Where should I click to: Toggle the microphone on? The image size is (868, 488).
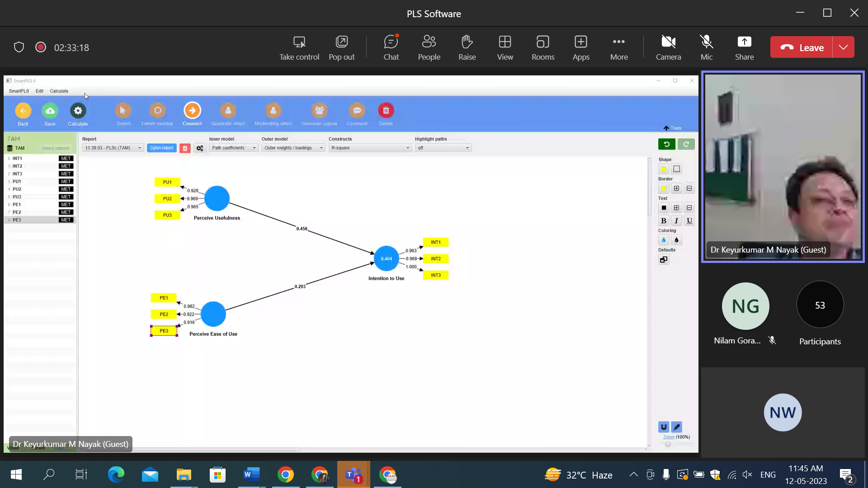(x=706, y=47)
